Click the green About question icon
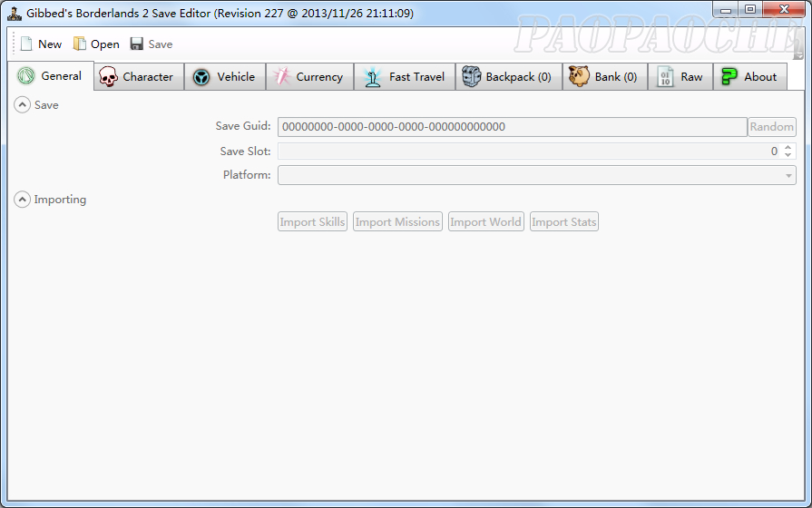Screen dimensions: 812x508 (x=729, y=76)
